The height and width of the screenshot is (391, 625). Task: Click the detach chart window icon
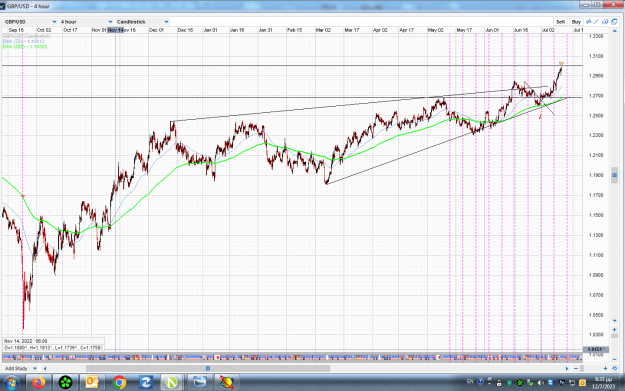coord(614,22)
